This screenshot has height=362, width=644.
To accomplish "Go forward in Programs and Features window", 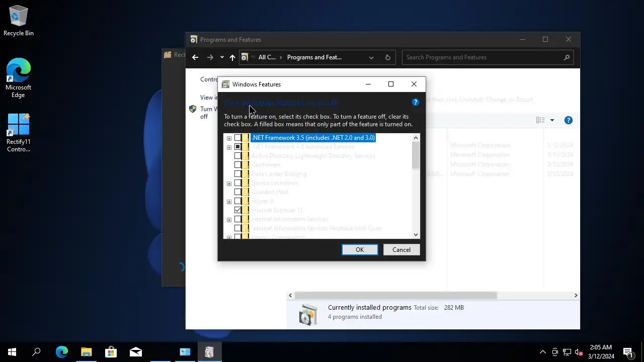I will [x=210, y=57].
